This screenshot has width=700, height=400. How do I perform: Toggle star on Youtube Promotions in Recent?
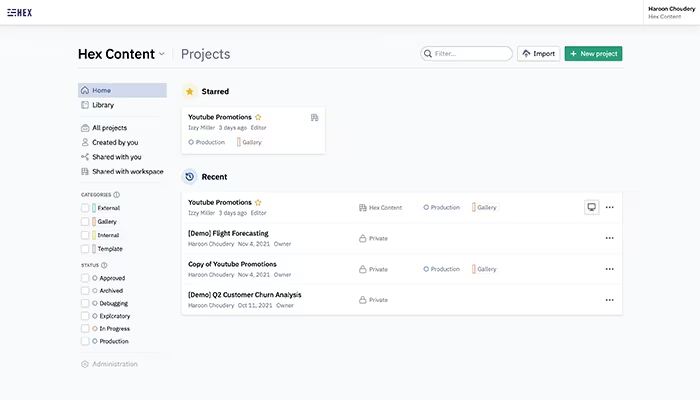pos(258,202)
